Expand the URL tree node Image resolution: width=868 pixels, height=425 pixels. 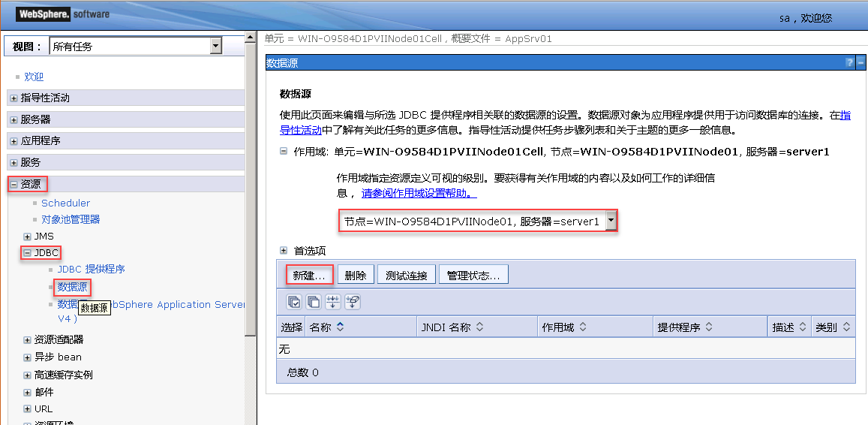coord(27,409)
